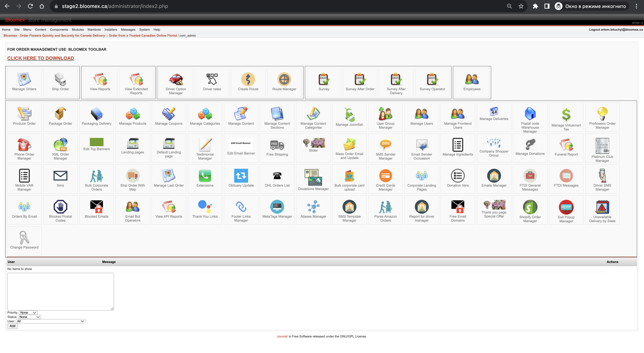Open Blocked Postal Codes hand icon
The image size is (644, 353).
60,207
